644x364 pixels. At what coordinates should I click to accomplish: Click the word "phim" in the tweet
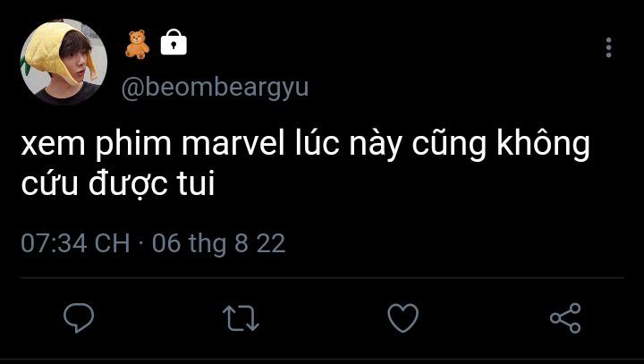(x=123, y=145)
